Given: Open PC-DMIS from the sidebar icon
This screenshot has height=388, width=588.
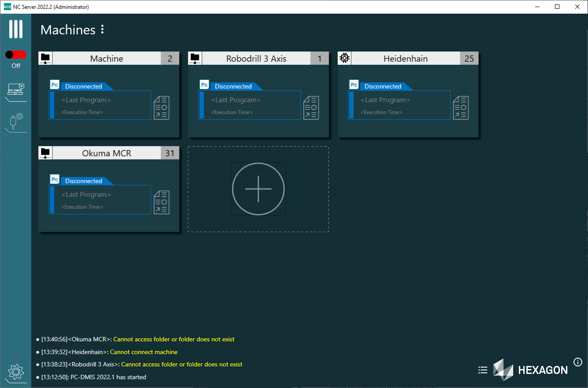Looking at the screenshot, I should (15, 89).
